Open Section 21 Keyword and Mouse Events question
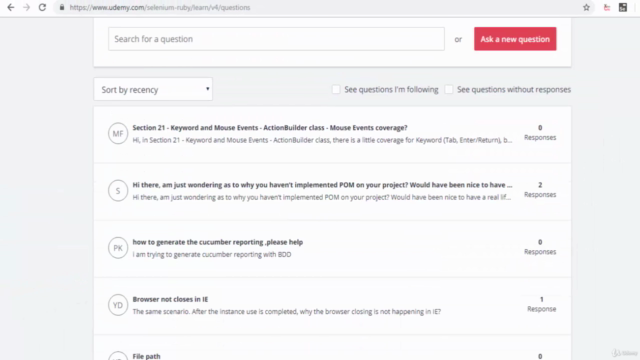Image resolution: width=640 pixels, height=360 pixels. (270, 128)
